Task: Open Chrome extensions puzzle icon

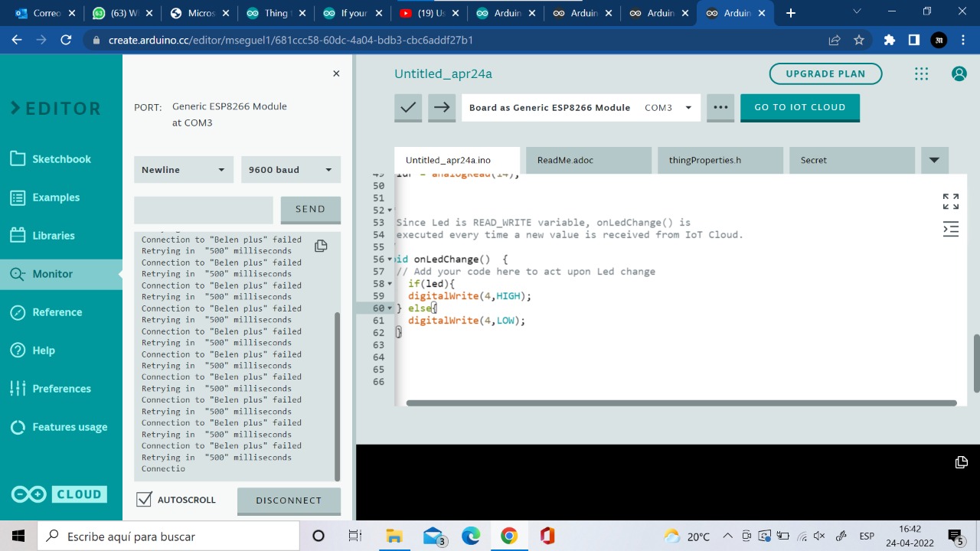Action: (x=890, y=40)
